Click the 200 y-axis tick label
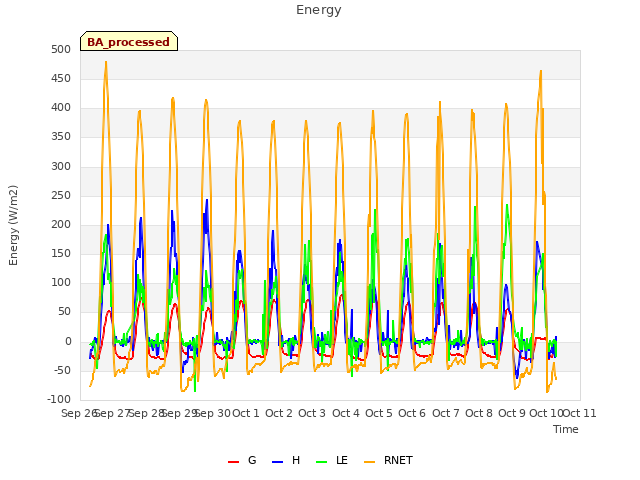Viewport: 640px width, 480px height. pos(61,224)
